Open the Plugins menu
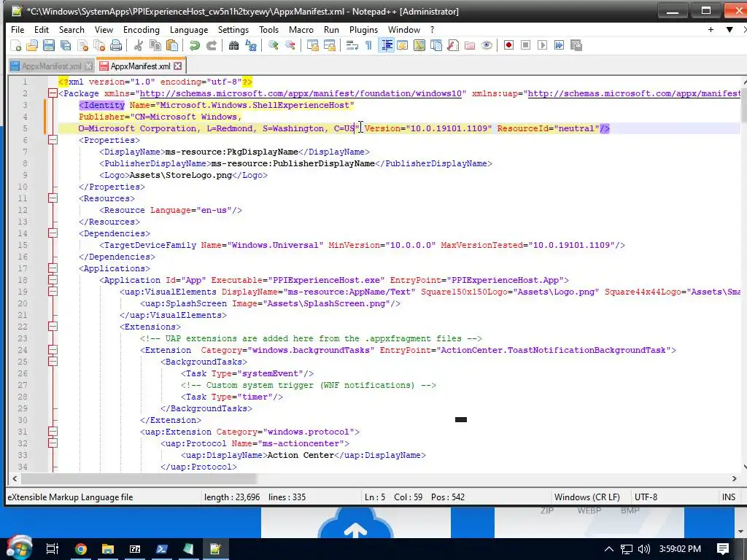 (363, 29)
